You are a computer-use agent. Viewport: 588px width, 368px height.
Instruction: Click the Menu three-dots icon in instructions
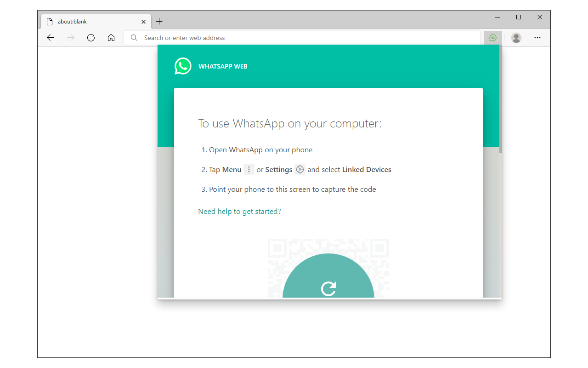click(x=249, y=169)
